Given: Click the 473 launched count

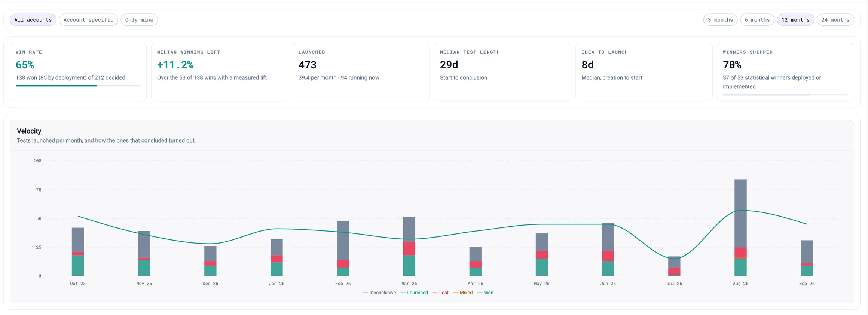Looking at the screenshot, I should tap(308, 65).
